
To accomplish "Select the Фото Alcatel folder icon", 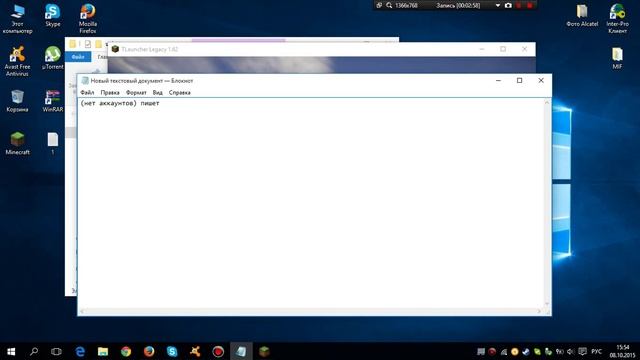I will coord(582,16).
